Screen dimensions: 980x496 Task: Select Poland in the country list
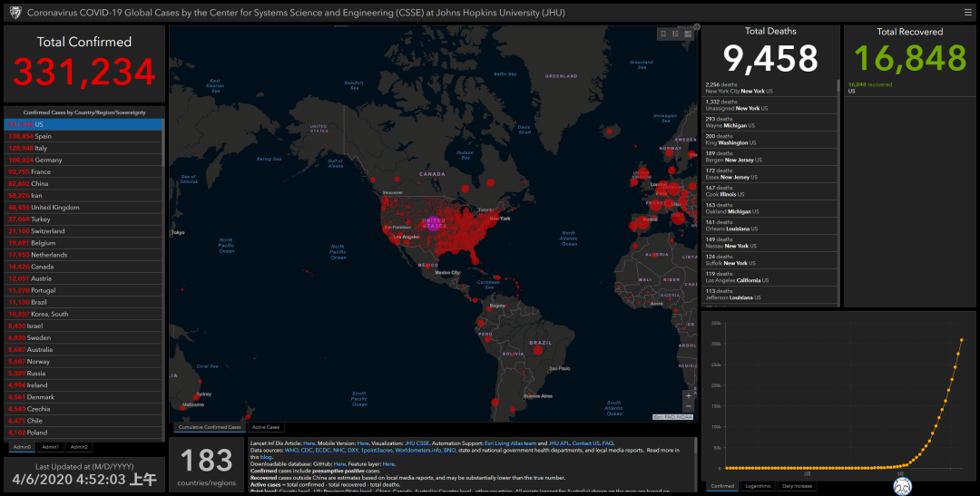(83, 433)
